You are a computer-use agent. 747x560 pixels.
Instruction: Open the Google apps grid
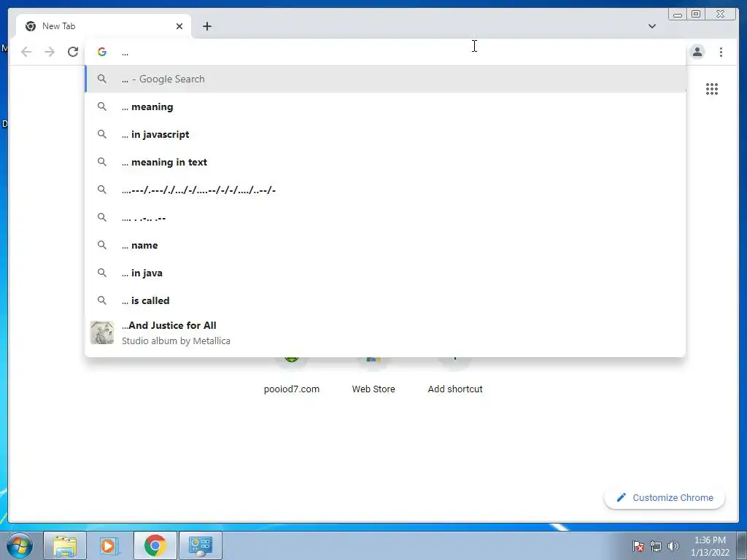click(712, 89)
